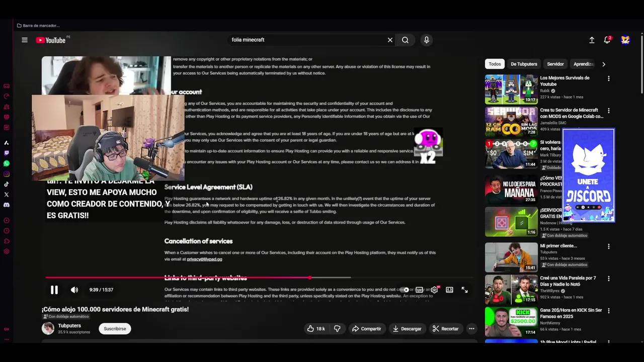The height and width of the screenshot is (362, 644).
Task: Open the 'Mi primer cliente...' video thumbnail
Action: tap(511, 257)
